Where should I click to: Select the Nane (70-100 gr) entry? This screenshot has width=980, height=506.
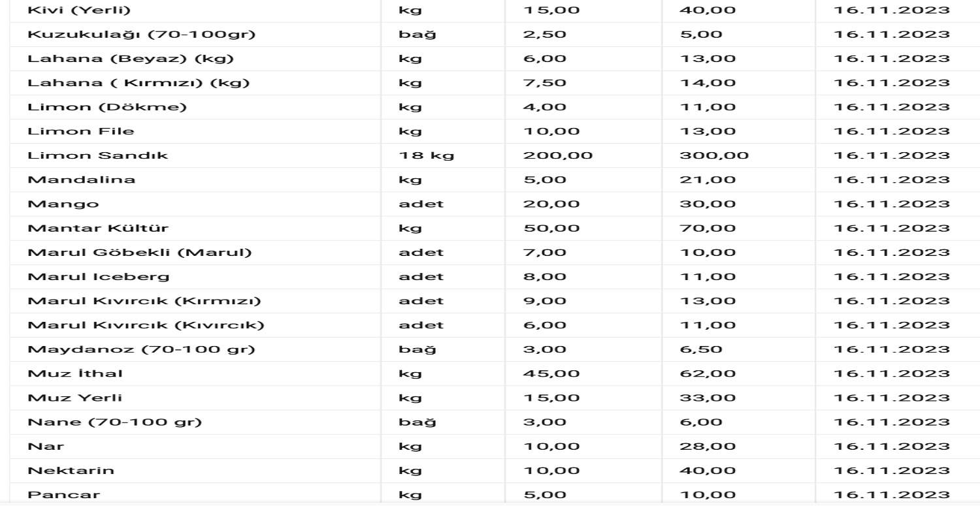coord(115,422)
